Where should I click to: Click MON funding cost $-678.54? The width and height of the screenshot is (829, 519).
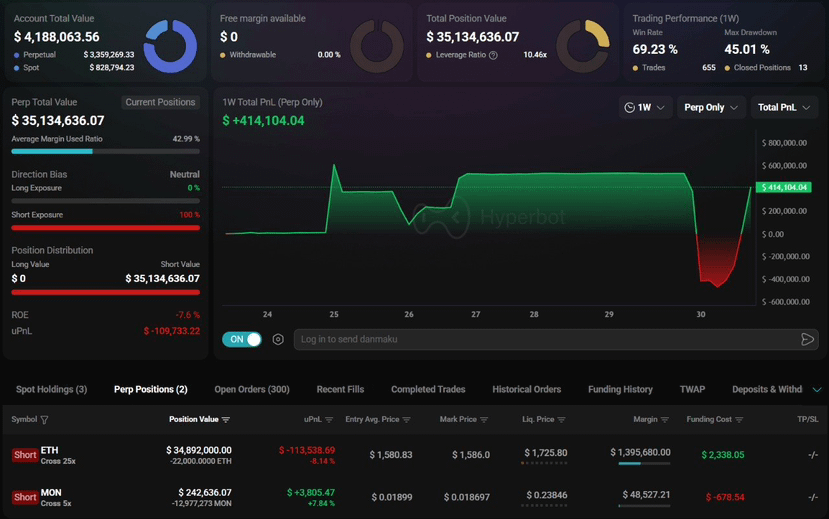pyautogui.click(x=725, y=497)
